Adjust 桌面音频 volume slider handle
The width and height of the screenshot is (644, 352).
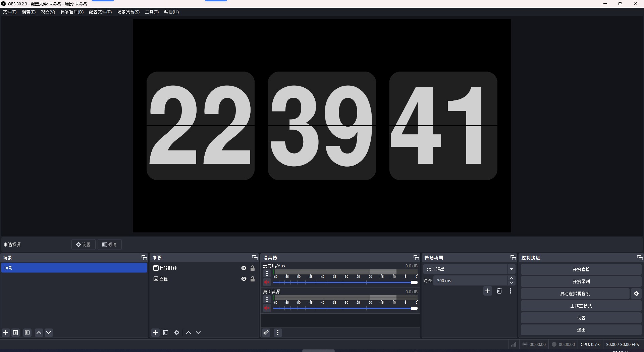click(x=414, y=308)
